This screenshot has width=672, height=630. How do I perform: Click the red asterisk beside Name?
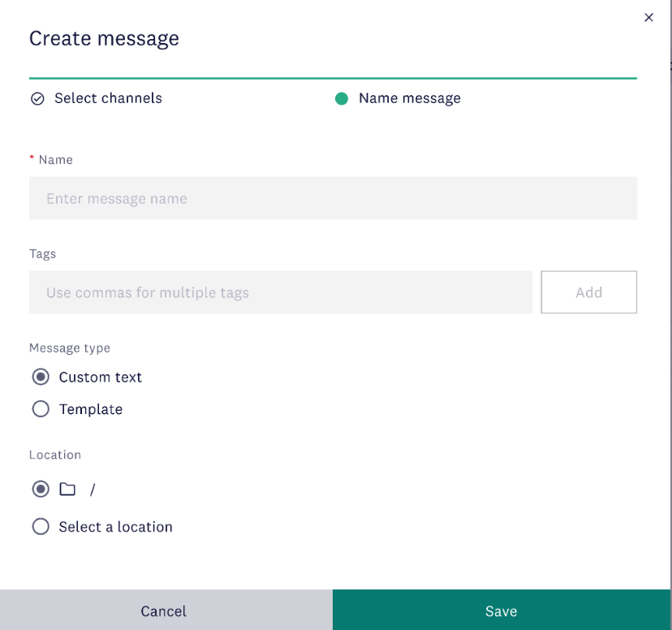[x=32, y=159]
